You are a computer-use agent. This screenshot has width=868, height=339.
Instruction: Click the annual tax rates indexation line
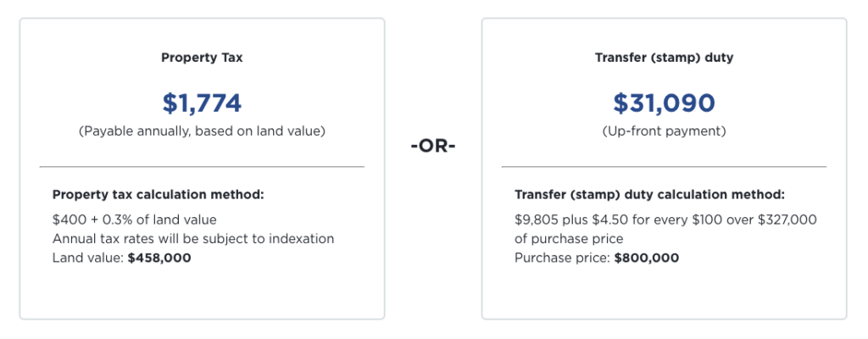tap(193, 239)
